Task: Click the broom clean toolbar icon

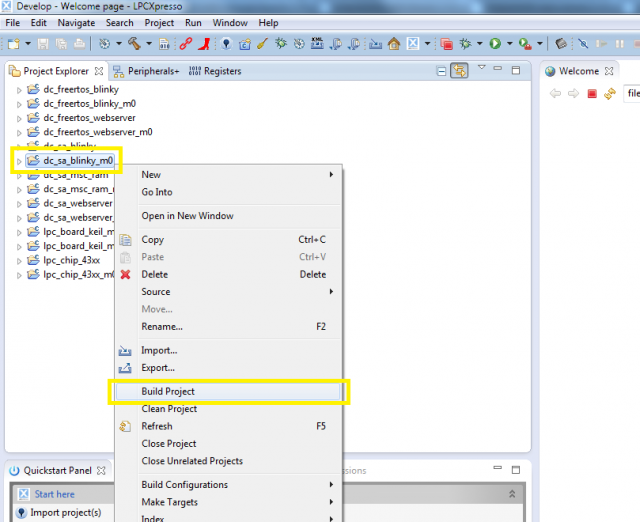Action: tap(262, 44)
